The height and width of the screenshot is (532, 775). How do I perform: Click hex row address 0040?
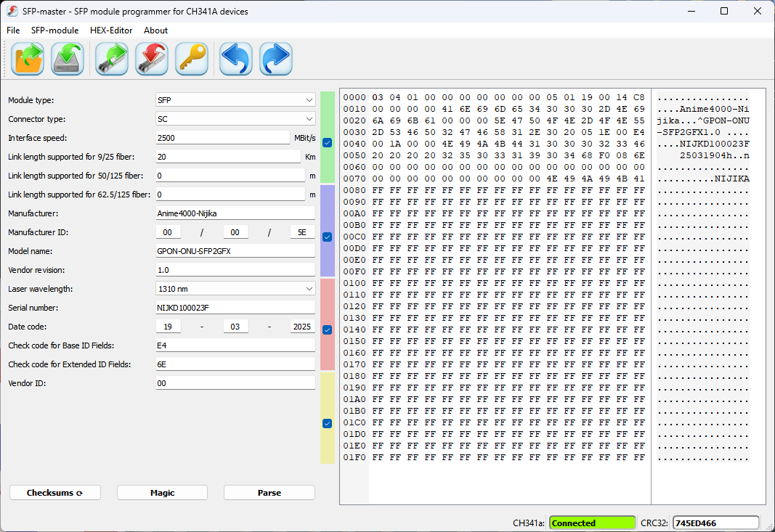(354, 144)
